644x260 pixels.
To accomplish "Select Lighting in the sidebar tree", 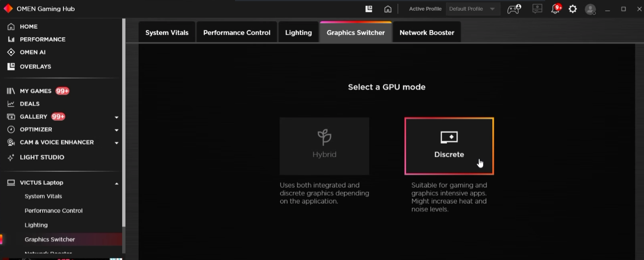I will [x=36, y=225].
